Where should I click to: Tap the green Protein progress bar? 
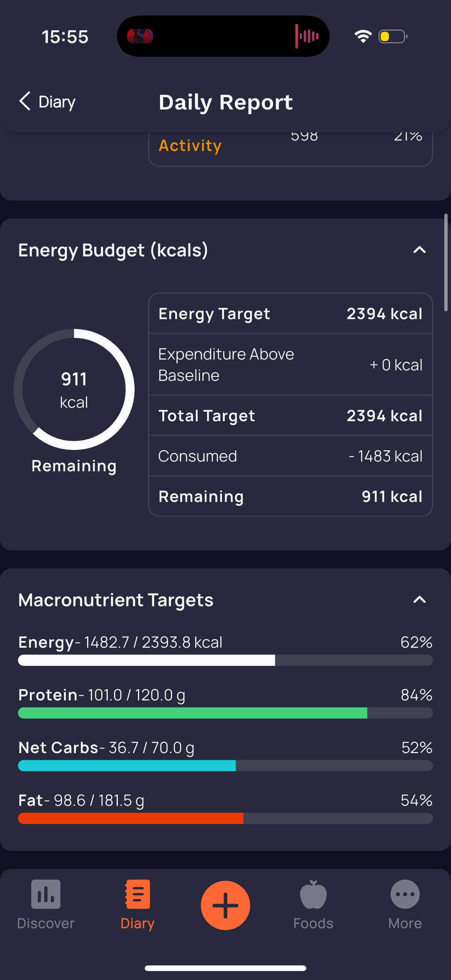click(225, 713)
